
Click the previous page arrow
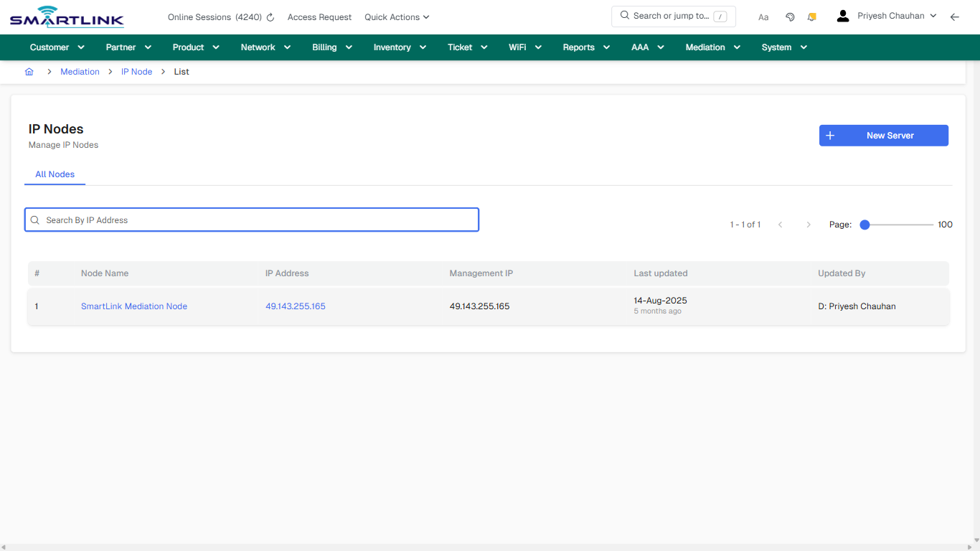click(780, 224)
